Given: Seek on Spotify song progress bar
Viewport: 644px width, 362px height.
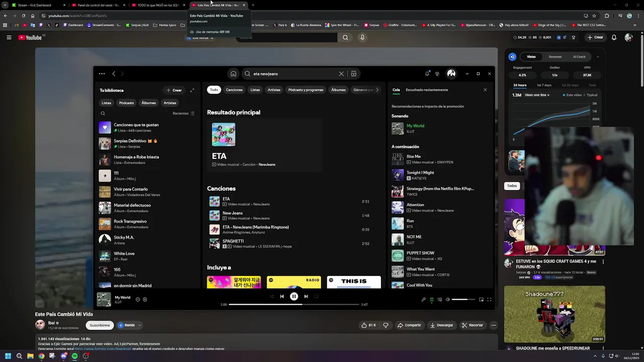Looking at the screenshot, I should point(294,305).
